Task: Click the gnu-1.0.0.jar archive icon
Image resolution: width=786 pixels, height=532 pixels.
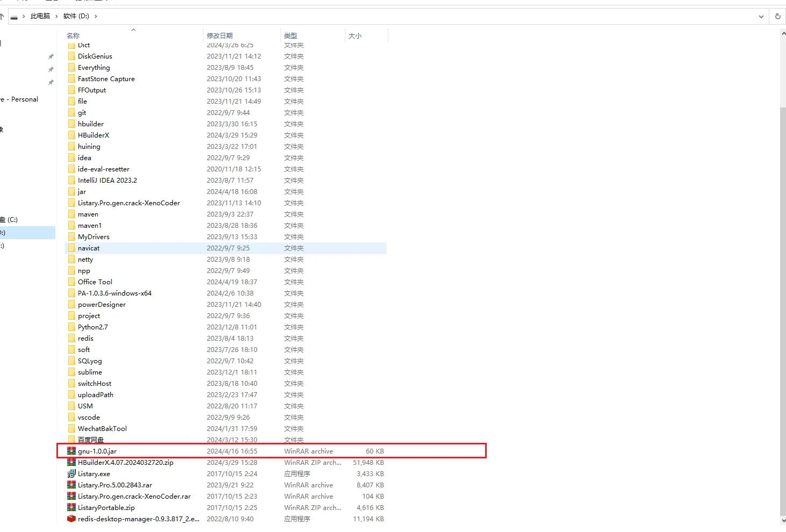Action: pyautogui.click(x=71, y=451)
